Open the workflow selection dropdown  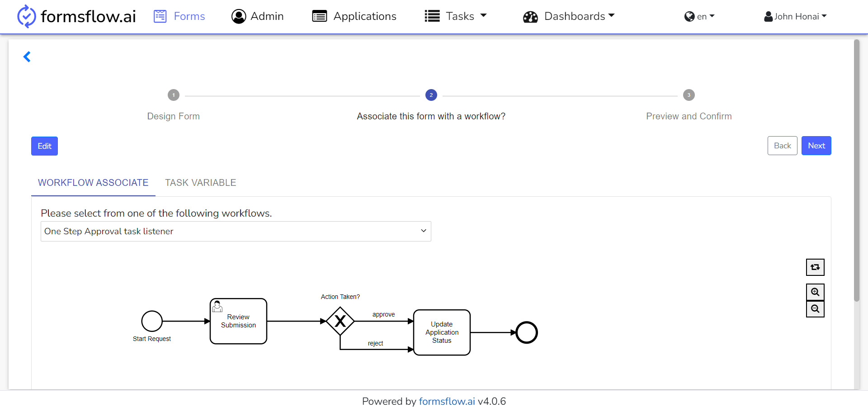click(236, 231)
